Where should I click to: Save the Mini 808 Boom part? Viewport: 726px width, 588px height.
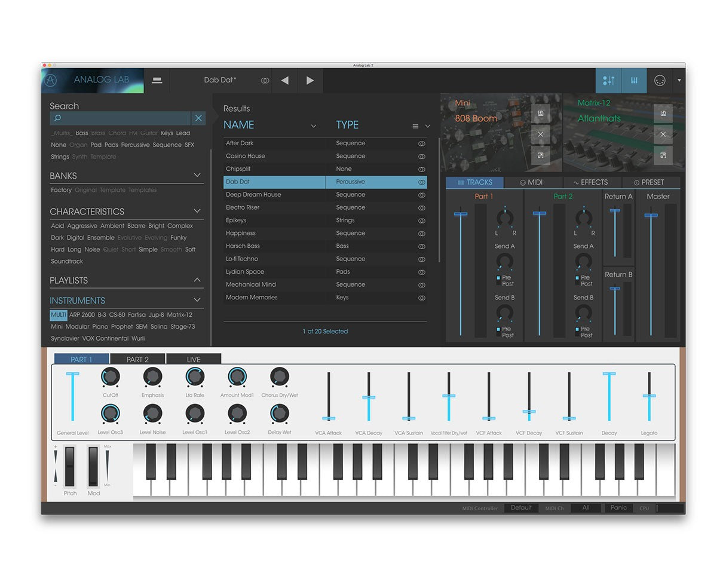(x=540, y=114)
